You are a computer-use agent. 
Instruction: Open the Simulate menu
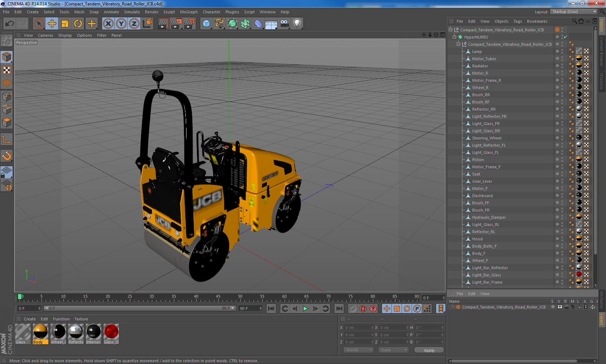pyautogui.click(x=132, y=12)
